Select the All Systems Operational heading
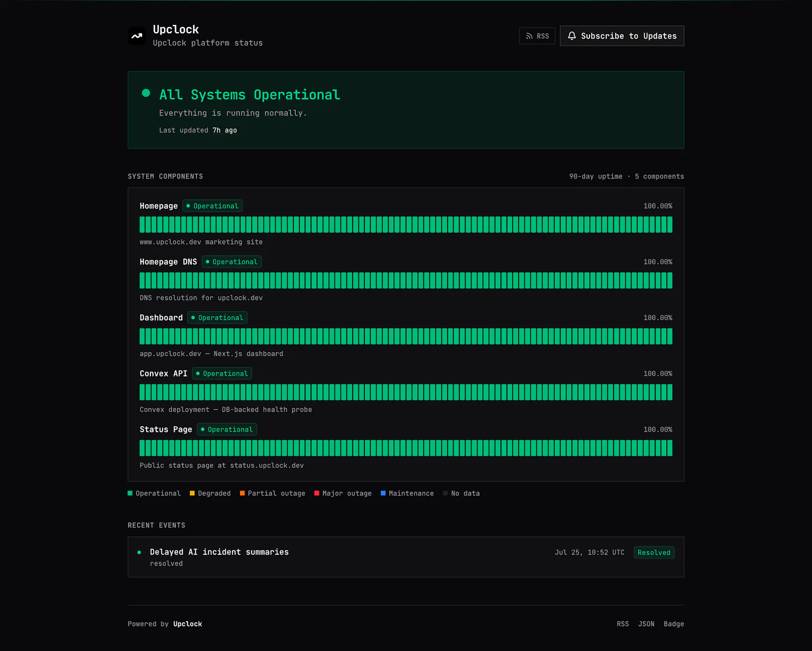812x651 pixels. tap(250, 95)
